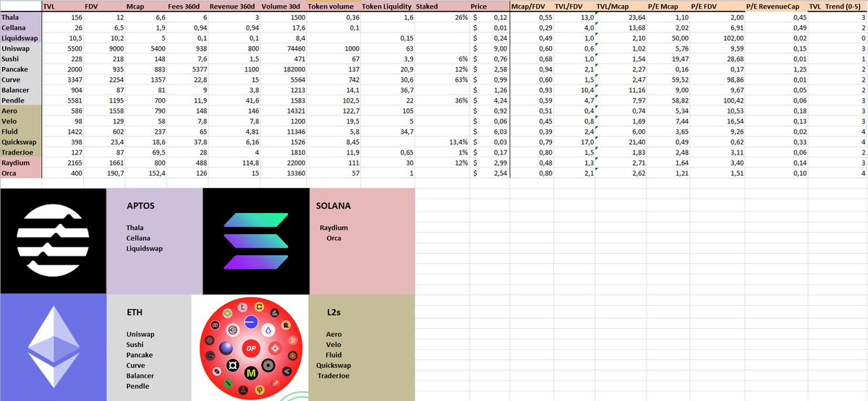Select the Token Liquidity header cell
The image size is (868, 401).
389,6
